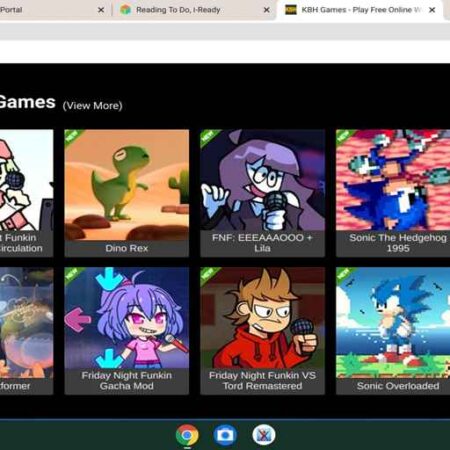Open Friday Night Funkin VS Tord Remastered thumbnail
The height and width of the screenshot is (450, 450).
point(263,318)
